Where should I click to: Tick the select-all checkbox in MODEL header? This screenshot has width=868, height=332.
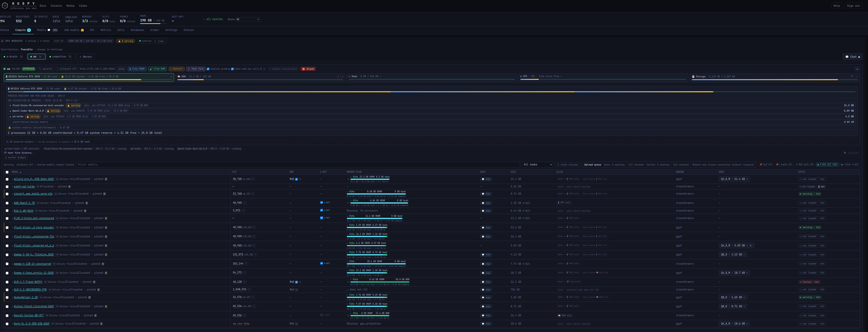[7, 172]
